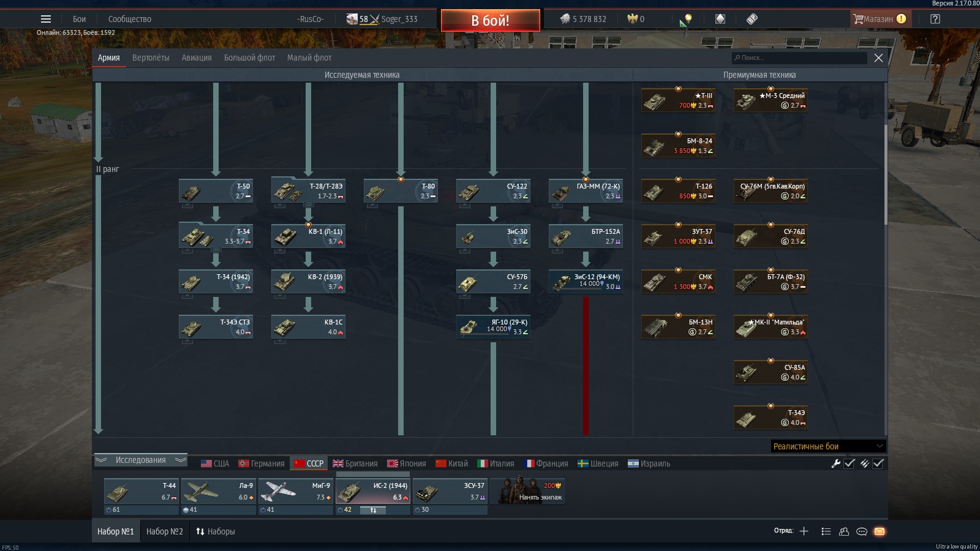Screen dimensions: 980x551
Task: Open the orange mail envelope icon
Action: (x=880, y=531)
